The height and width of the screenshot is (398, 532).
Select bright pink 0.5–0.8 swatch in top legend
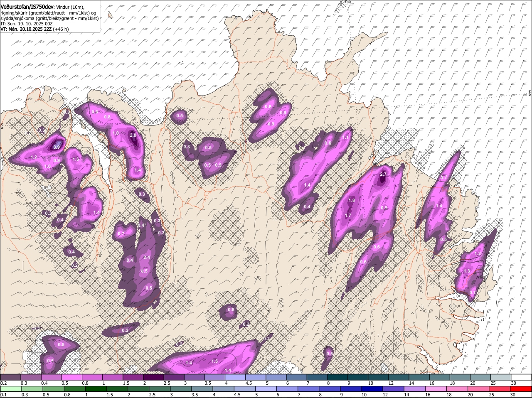coord(72,377)
